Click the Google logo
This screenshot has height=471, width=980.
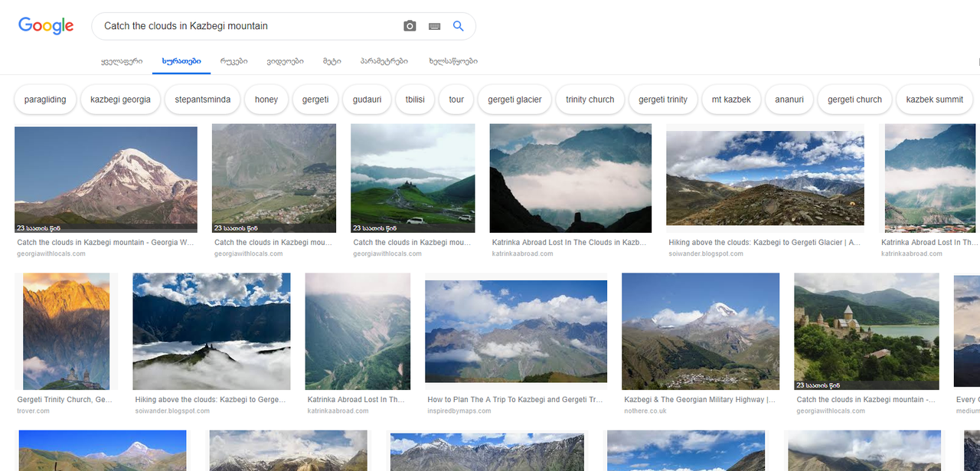46,25
